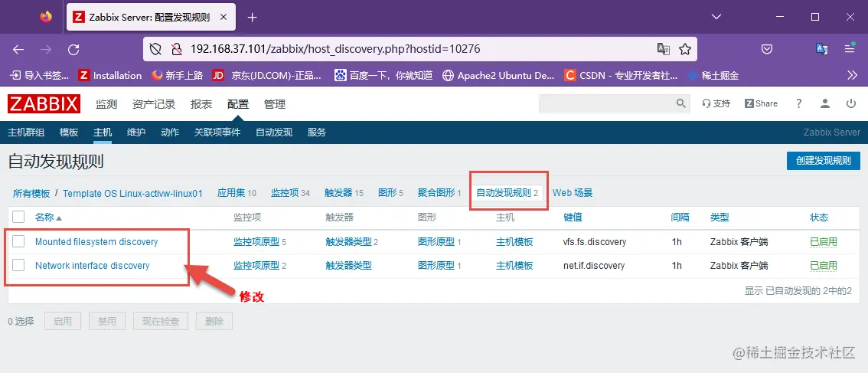Go to 主机 submenu
The width and height of the screenshot is (868, 373).
(x=103, y=133)
